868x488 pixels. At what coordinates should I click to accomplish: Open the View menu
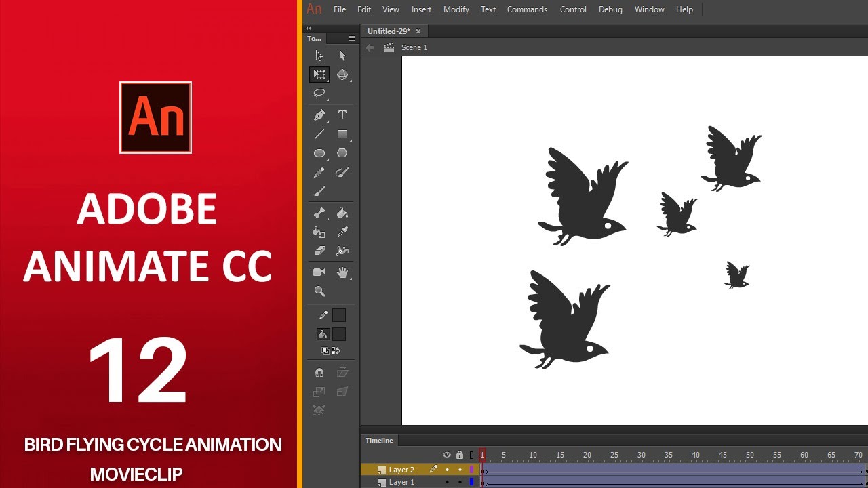(x=391, y=9)
